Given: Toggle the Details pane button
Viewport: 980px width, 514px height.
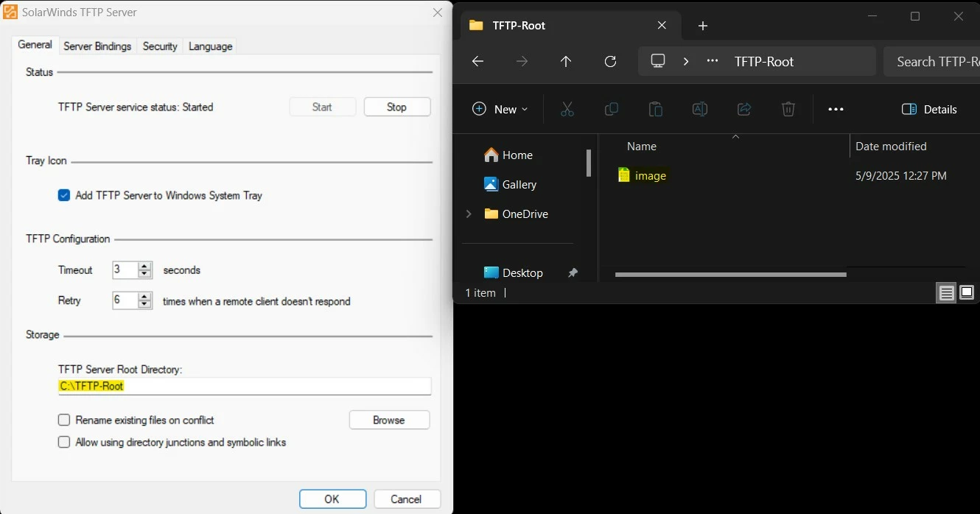Looking at the screenshot, I should [x=929, y=109].
